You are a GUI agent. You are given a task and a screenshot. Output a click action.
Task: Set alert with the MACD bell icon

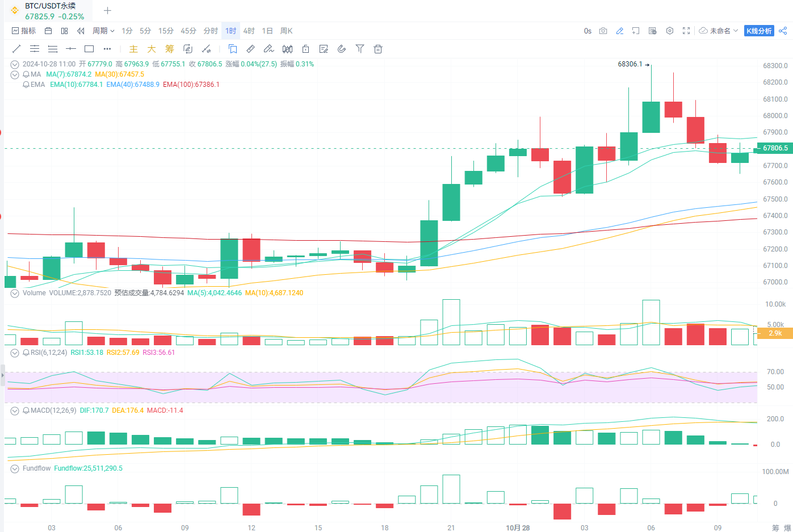click(26, 411)
